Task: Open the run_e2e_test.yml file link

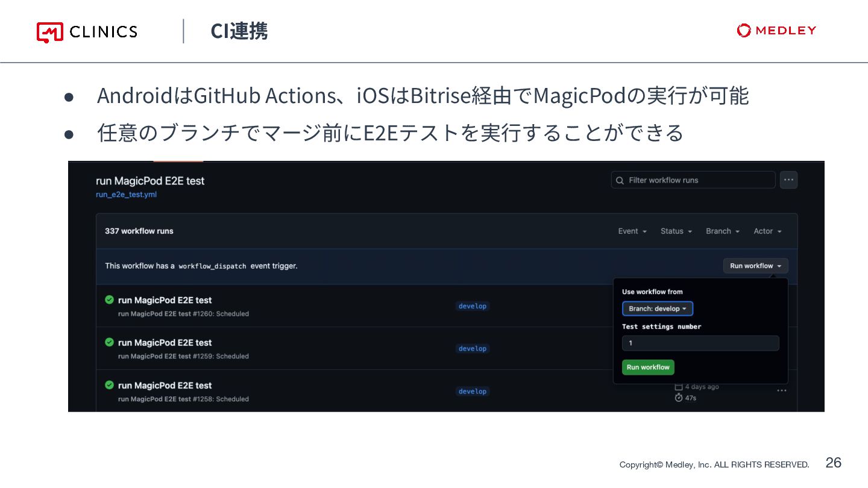Action: (126, 195)
